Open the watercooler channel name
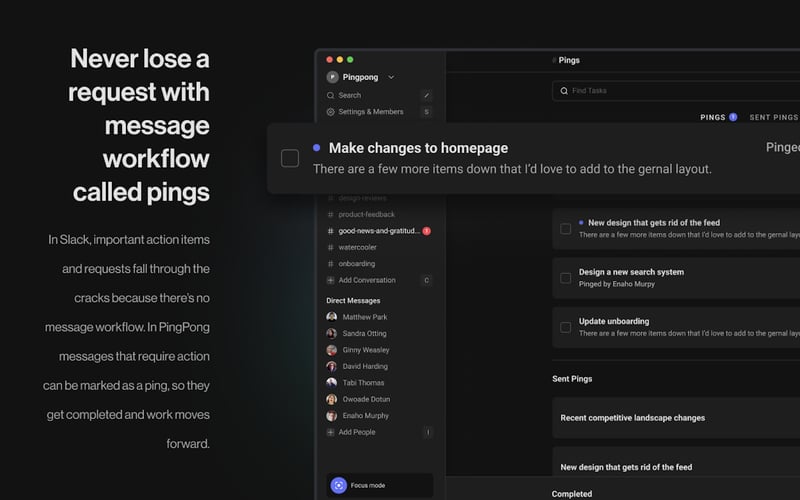The width and height of the screenshot is (800, 500). [x=357, y=247]
